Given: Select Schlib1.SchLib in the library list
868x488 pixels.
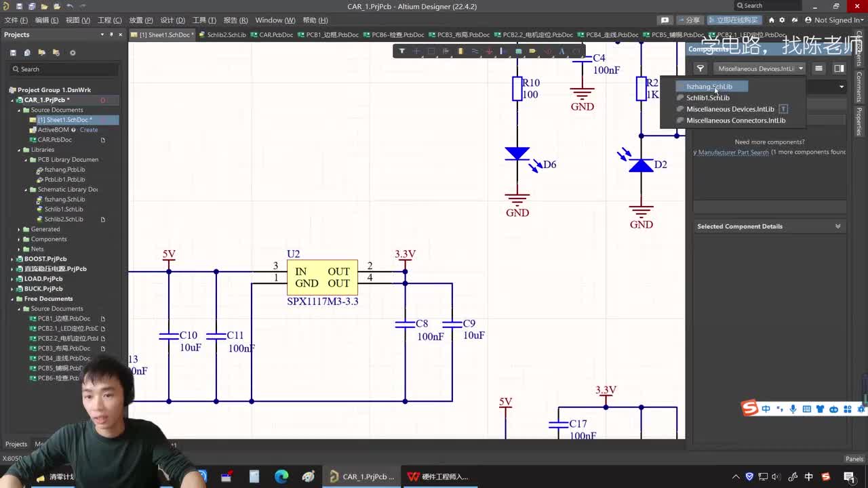Looking at the screenshot, I should click(x=707, y=98).
